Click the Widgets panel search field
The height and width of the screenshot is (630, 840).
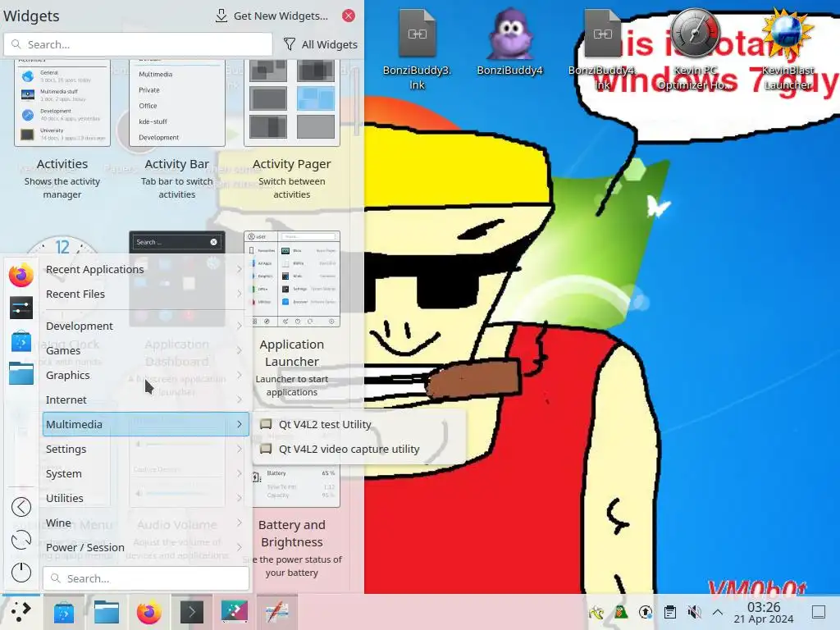[x=138, y=44]
